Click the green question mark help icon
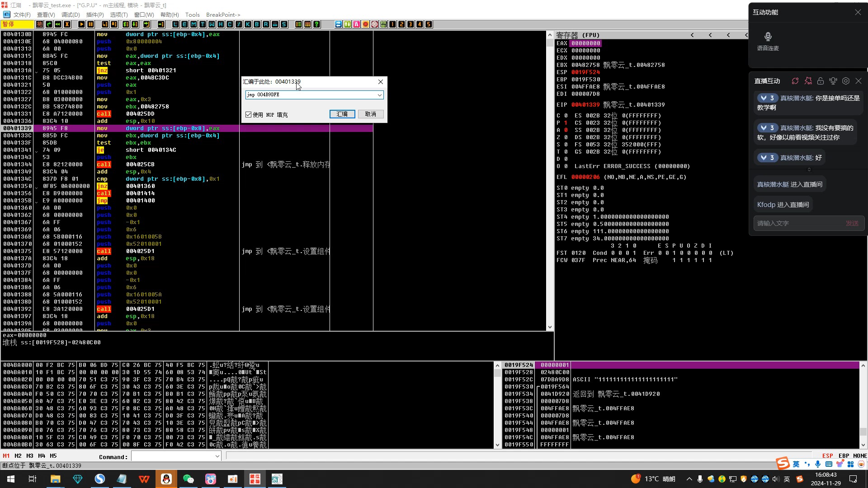 click(316, 24)
